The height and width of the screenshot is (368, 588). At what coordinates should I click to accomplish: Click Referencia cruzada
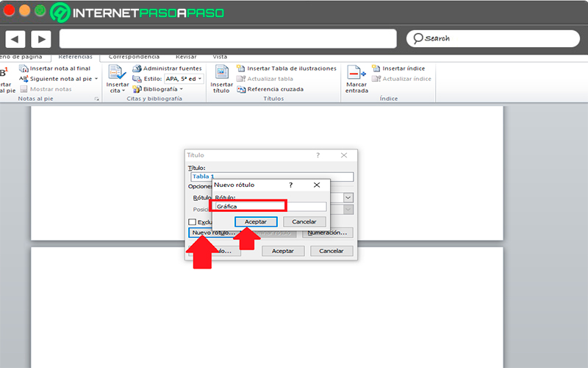(x=270, y=89)
